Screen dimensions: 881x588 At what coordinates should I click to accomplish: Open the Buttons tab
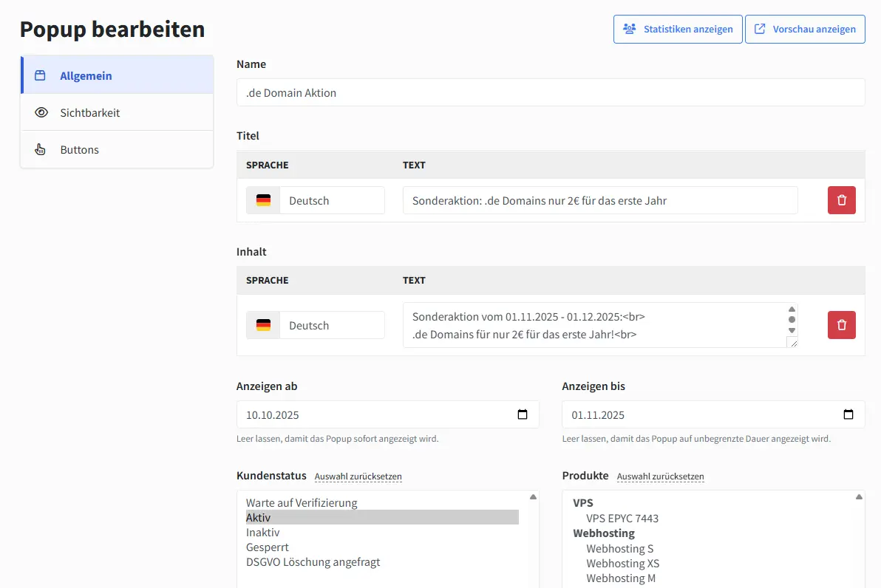tap(118, 149)
